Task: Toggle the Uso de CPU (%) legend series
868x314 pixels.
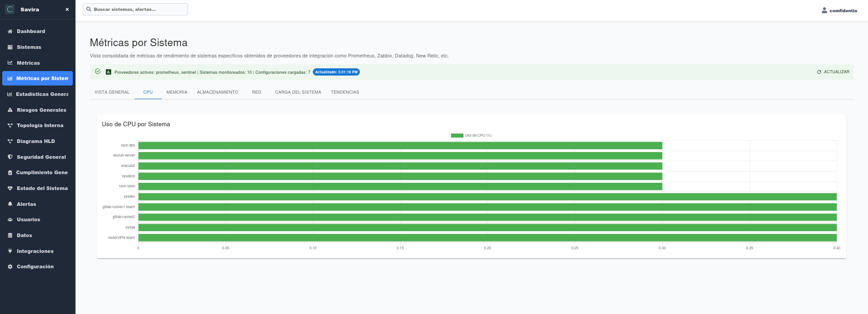Action: pos(471,135)
